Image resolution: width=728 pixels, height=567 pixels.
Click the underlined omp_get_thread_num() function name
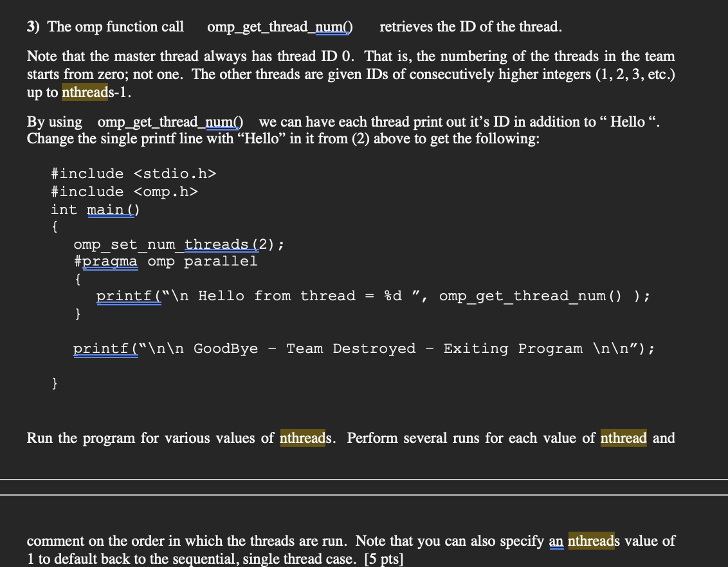point(279,26)
